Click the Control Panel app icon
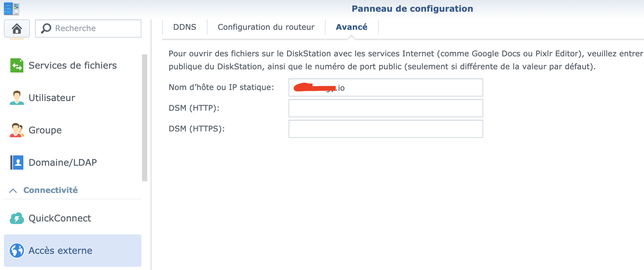The height and width of the screenshot is (270, 644). 12,8
